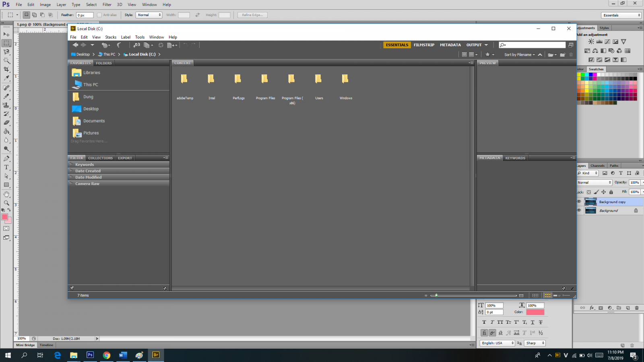The image size is (644, 362).
Task: Open the Sort by Filename dropdown
Action: [519, 55]
